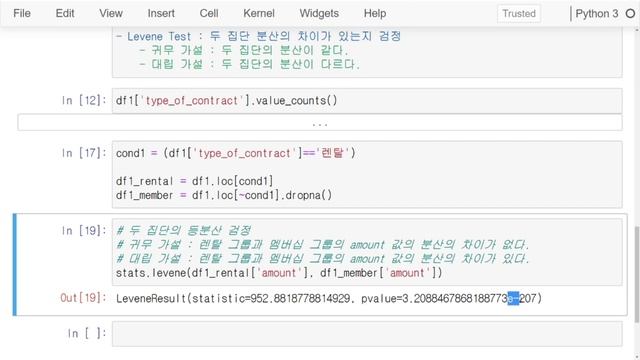Expand the collapsed output of cell 12

tap(320, 123)
